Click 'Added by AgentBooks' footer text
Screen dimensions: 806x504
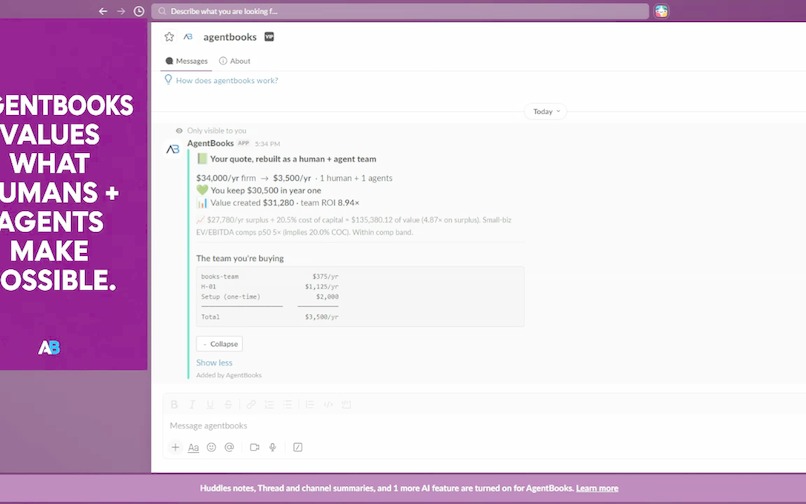click(x=229, y=375)
